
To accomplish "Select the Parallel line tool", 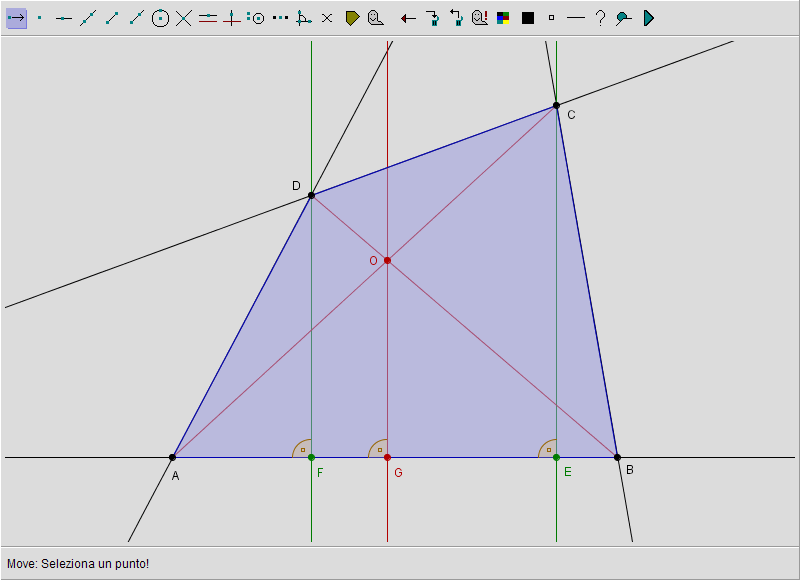I will point(208,18).
